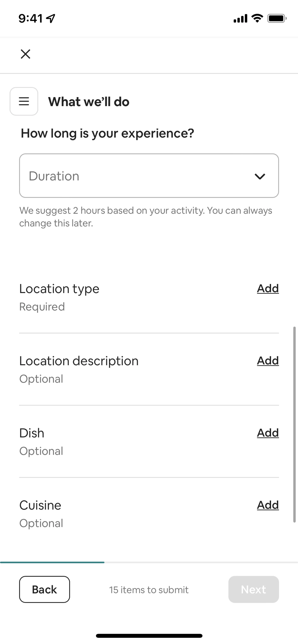
Task: Tap the Wi-Fi status icon
Action: [257, 18]
